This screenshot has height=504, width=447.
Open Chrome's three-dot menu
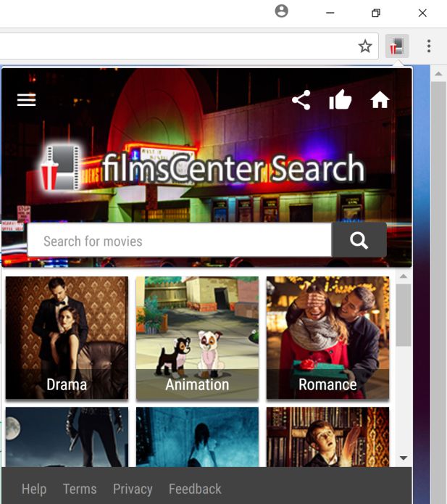click(x=429, y=46)
